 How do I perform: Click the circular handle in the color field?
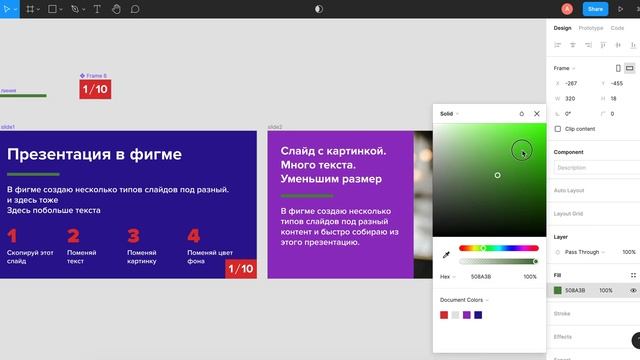point(498,175)
